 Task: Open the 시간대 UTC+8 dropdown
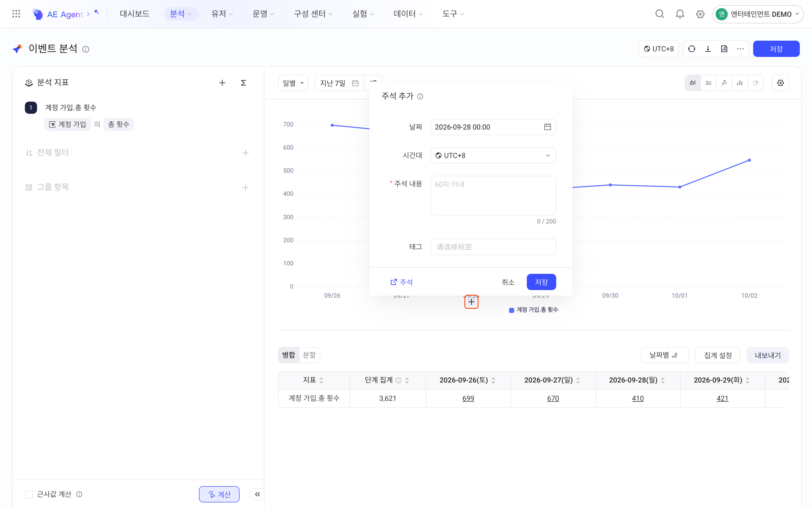click(x=493, y=155)
